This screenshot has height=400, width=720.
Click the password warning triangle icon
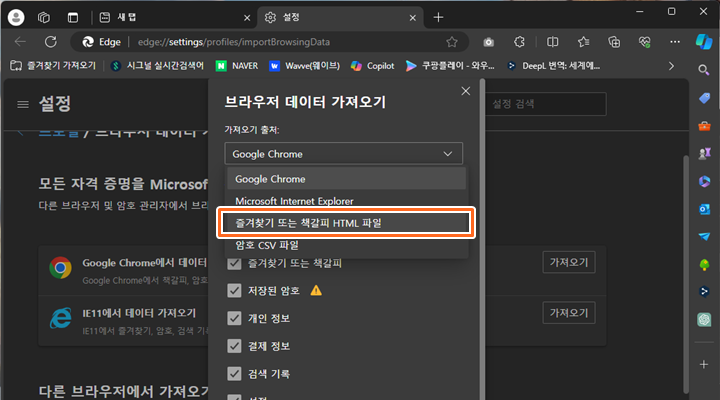tap(316, 290)
